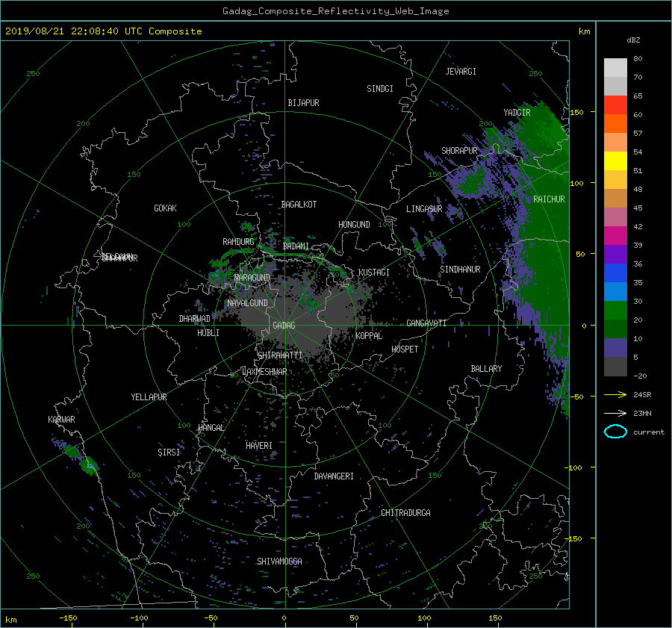
Task: Click the HOSPET city label
Action: tap(405, 349)
